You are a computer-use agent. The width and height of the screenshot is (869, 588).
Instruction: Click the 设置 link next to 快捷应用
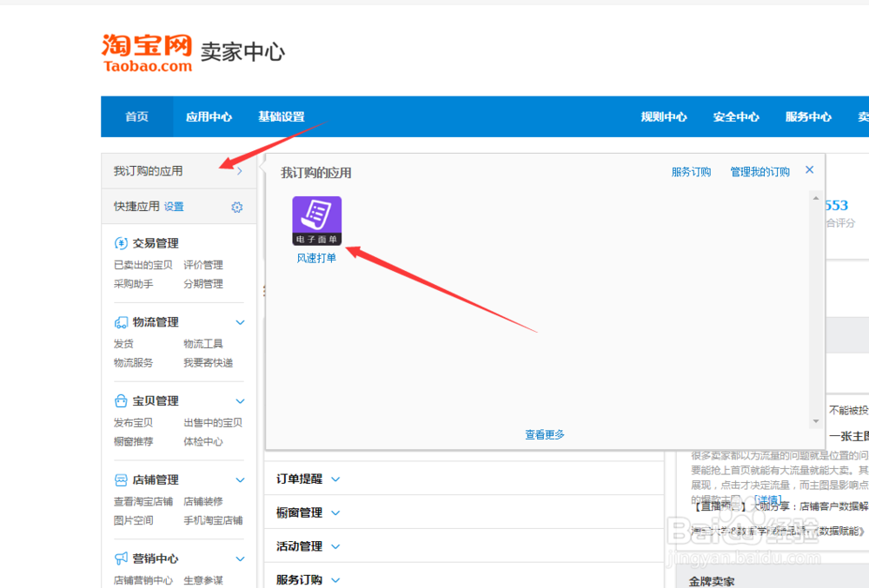(x=174, y=207)
